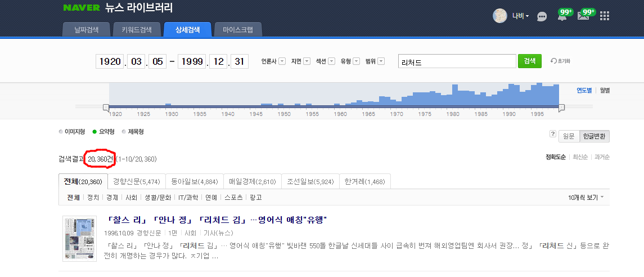Filter by 연예 section

coord(211,198)
